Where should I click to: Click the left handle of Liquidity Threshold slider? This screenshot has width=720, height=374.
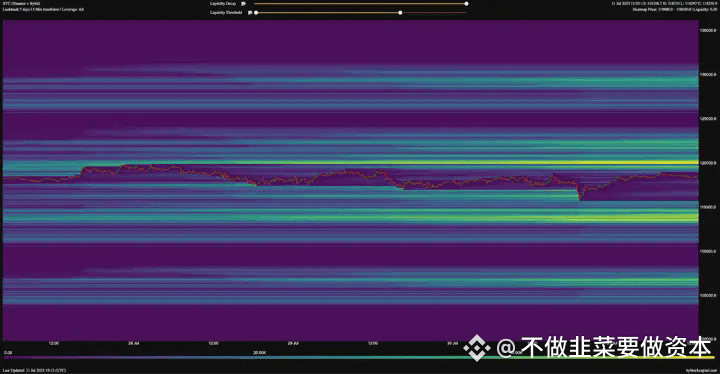(256, 13)
